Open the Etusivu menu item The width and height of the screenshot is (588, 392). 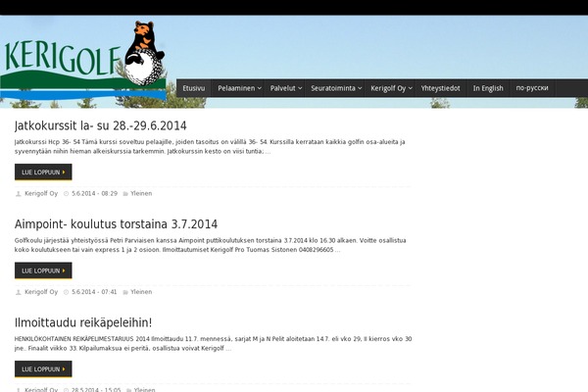193,88
